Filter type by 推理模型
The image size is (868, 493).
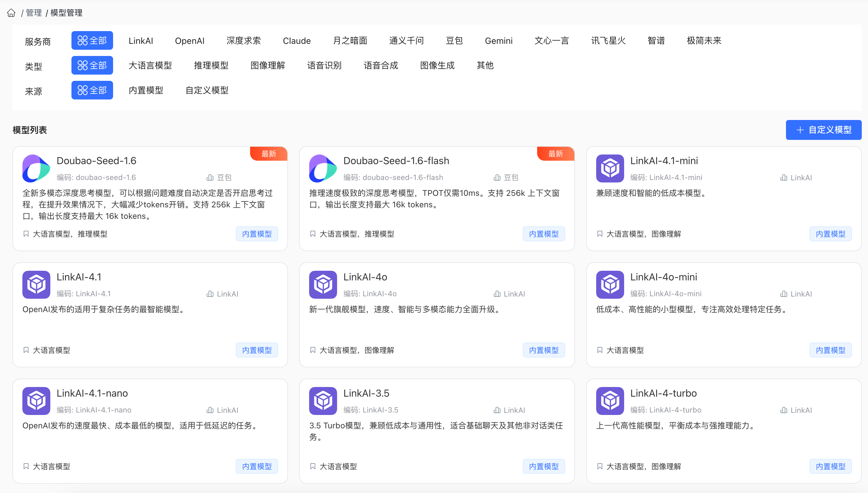click(211, 65)
